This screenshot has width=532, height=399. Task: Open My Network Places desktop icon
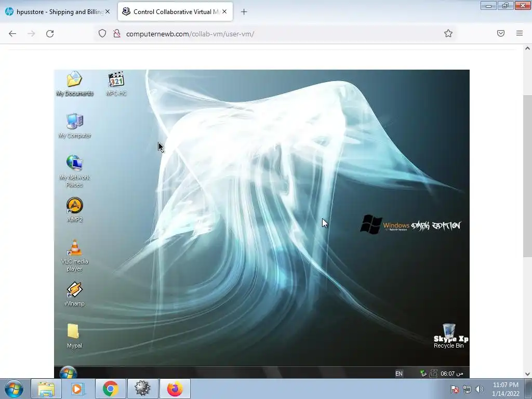click(x=74, y=171)
